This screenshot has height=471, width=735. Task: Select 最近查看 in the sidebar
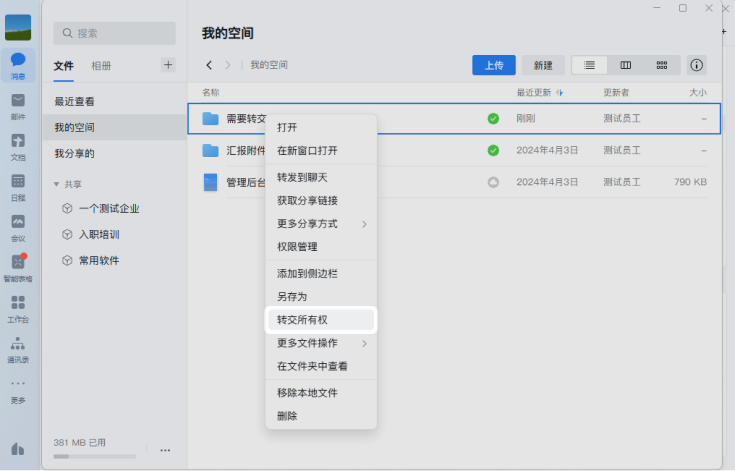click(115, 101)
